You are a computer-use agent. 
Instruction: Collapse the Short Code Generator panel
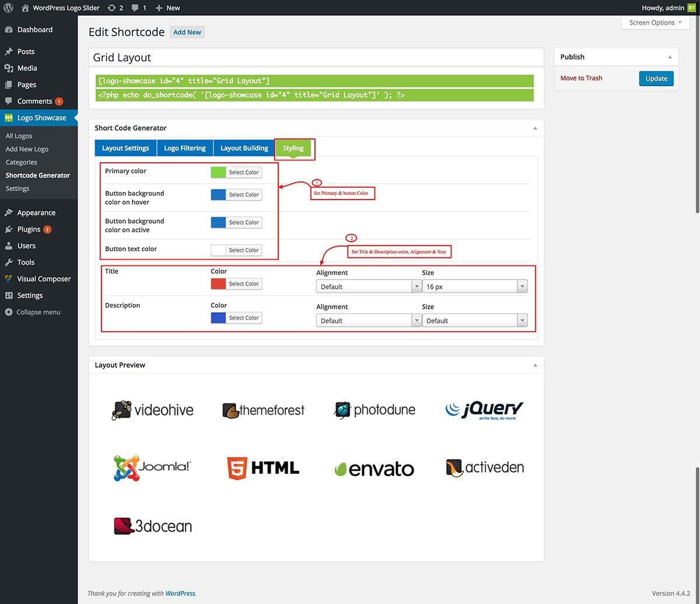[x=535, y=128]
